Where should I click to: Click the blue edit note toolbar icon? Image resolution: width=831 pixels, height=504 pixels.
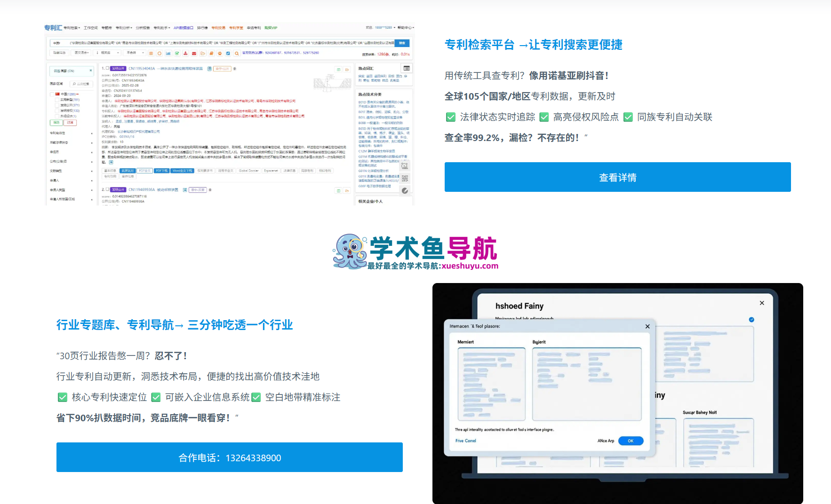coord(228,53)
